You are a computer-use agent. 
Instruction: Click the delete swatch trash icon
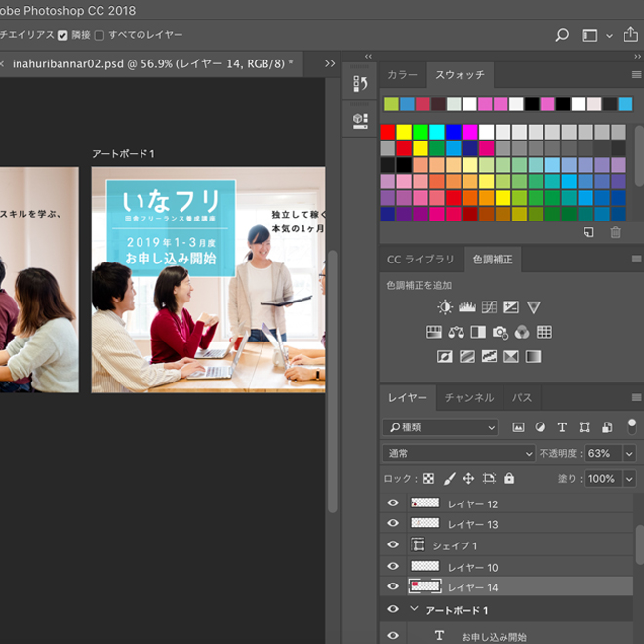[x=615, y=232]
